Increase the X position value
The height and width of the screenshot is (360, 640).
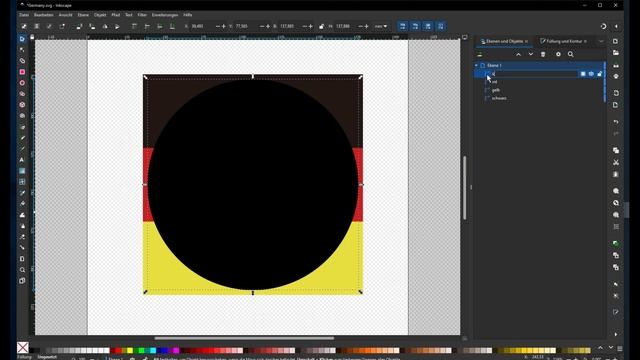[223, 27]
